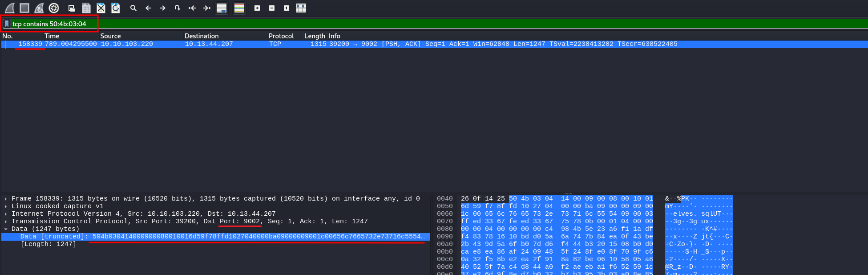Jump to the last packet
Viewport: 868px width, 275px height.
point(206,8)
